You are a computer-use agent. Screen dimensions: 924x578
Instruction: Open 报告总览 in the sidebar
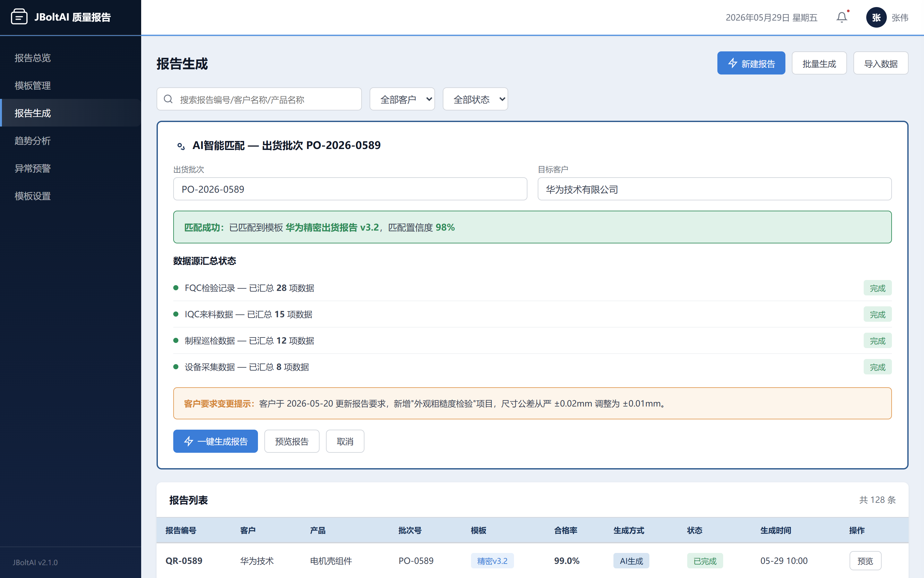[x=71, y=57]
